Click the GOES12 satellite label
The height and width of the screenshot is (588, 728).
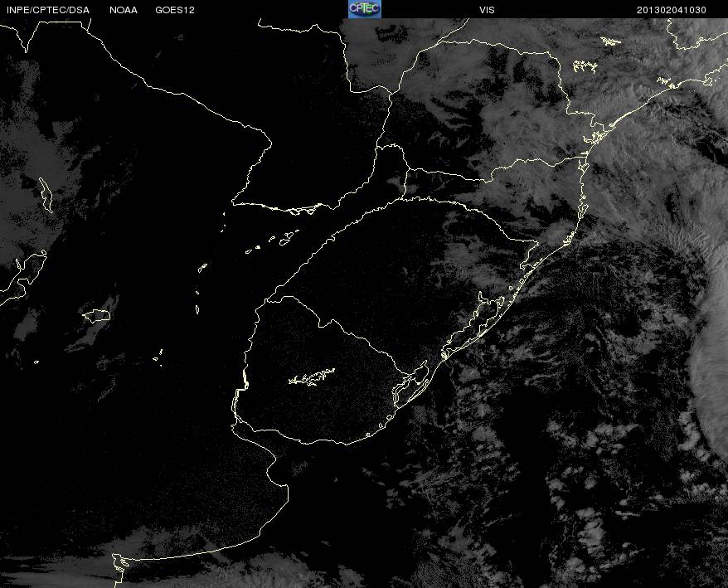[x=175, y=10]
